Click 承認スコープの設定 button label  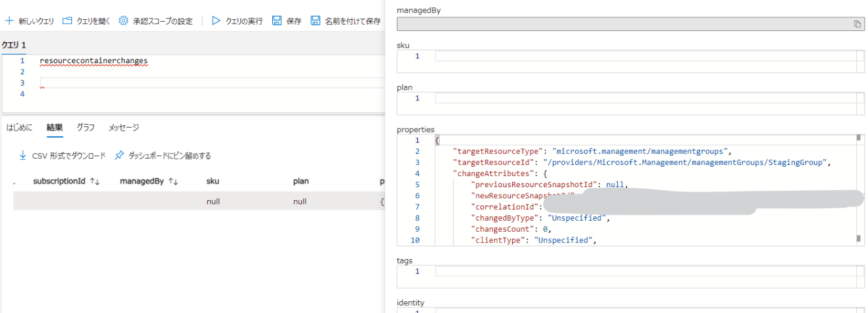click(x=163, y=21)
